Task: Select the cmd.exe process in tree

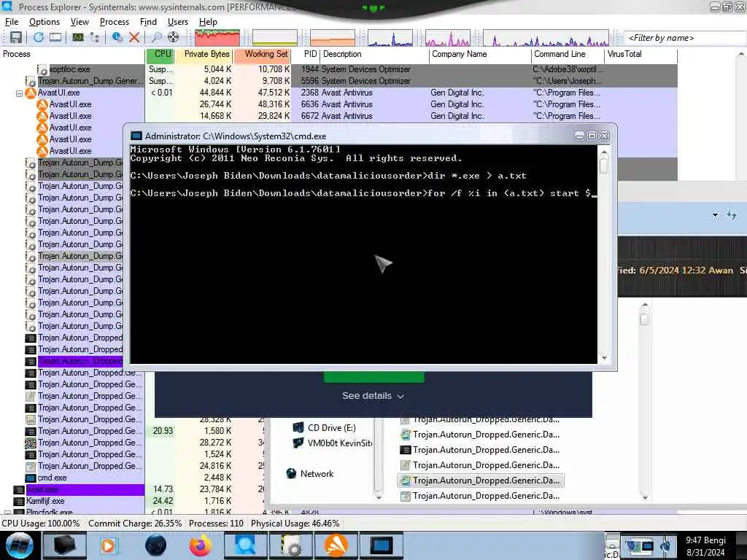Action: point(52,478)
